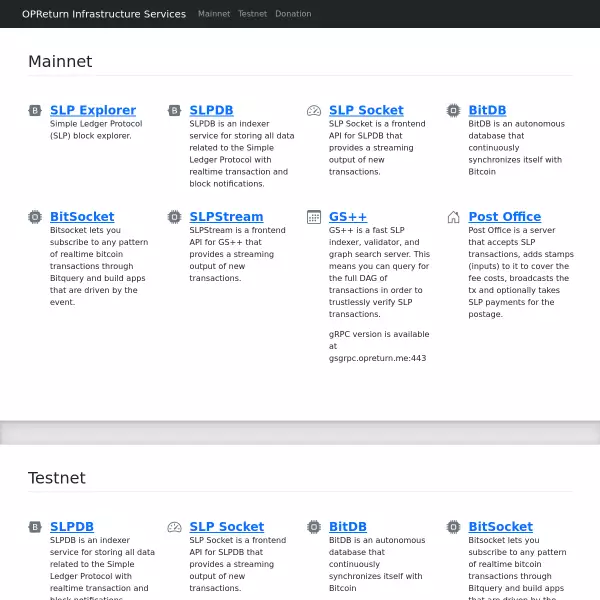Open the GS++ link
Screen dimensions: 600x600
coord(348,217)
